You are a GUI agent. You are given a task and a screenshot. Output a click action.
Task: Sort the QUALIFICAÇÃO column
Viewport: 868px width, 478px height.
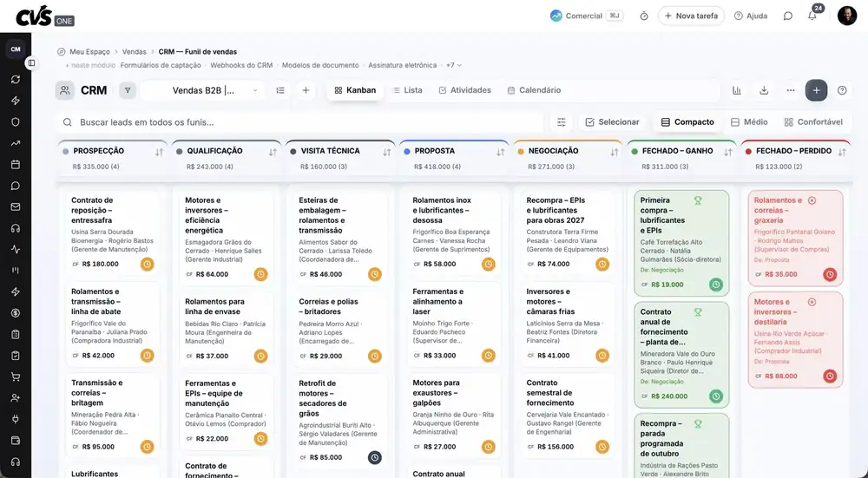pos(273,152)
